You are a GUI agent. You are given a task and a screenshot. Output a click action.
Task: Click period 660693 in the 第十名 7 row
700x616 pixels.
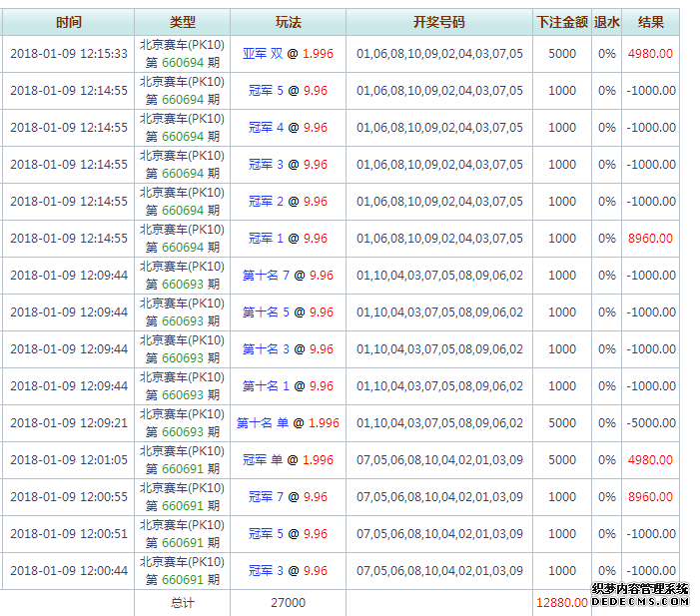pyautogui.click(x=183, y=285)
